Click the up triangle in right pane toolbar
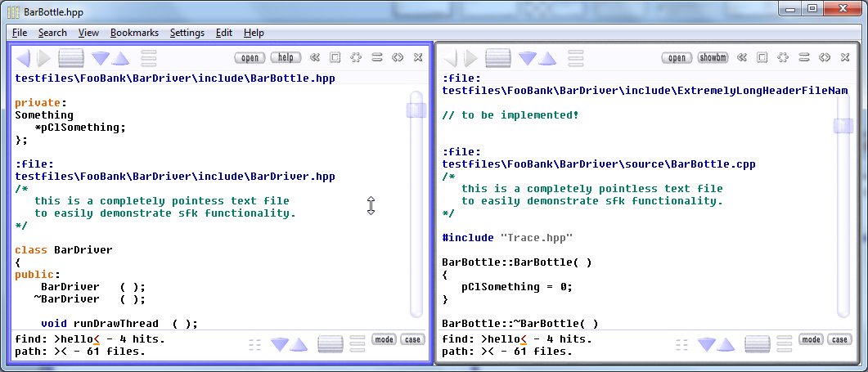868x372 pixels. (546, 58)
